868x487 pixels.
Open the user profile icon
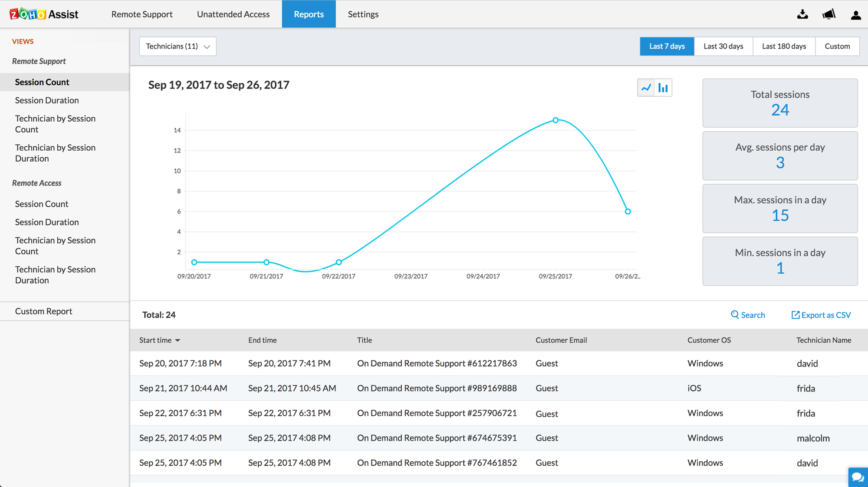[x=855, y=15]
